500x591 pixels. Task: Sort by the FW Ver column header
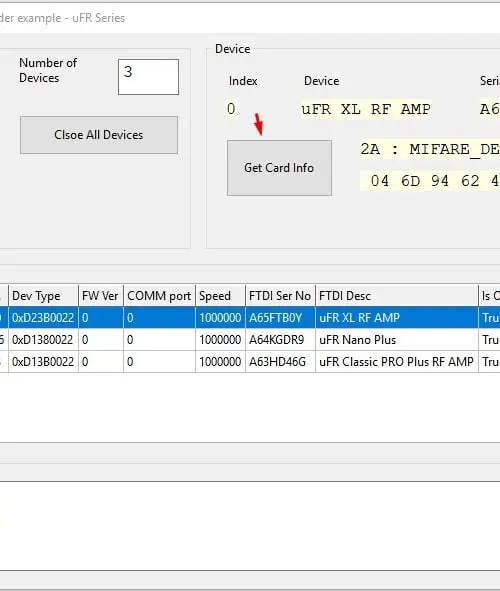tap(101, 296)
